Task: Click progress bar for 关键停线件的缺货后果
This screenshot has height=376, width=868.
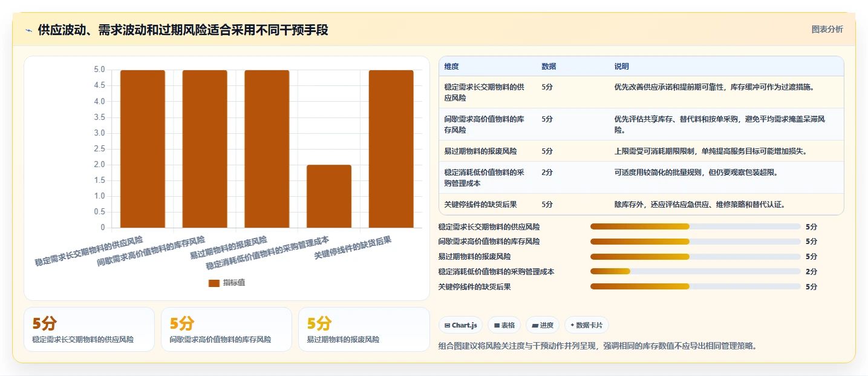Action: (696, 286)
